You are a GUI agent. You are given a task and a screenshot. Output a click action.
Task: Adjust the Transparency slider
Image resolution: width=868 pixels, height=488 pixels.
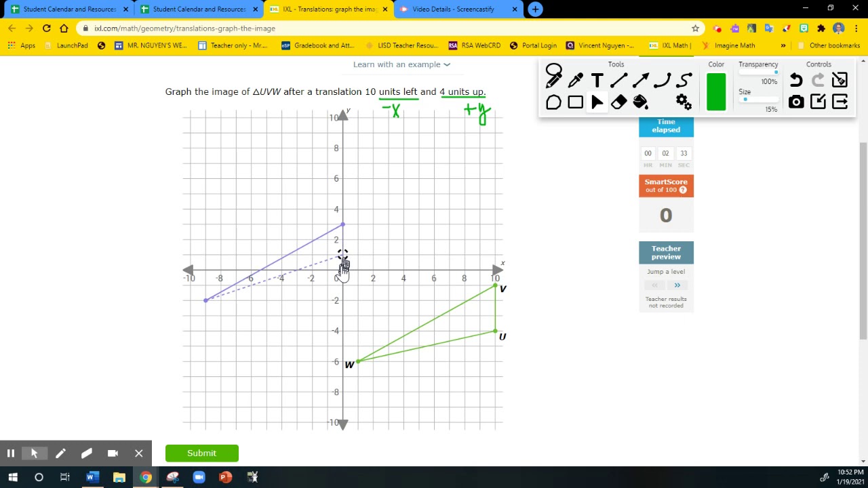tap(758, 73)
